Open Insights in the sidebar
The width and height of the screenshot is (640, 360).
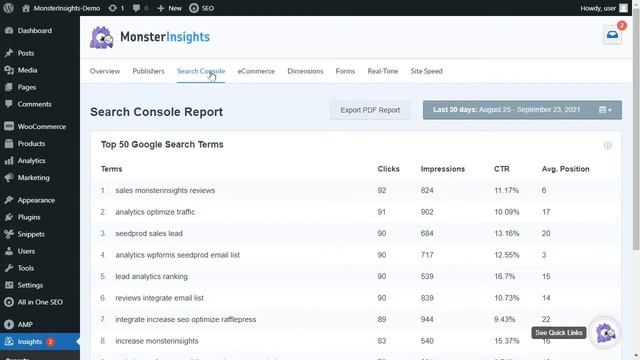pos(40,342)
